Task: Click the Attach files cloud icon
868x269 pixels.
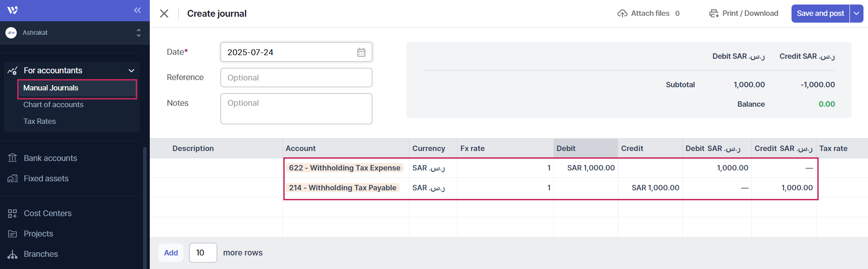Action: (x=622, y=14)
